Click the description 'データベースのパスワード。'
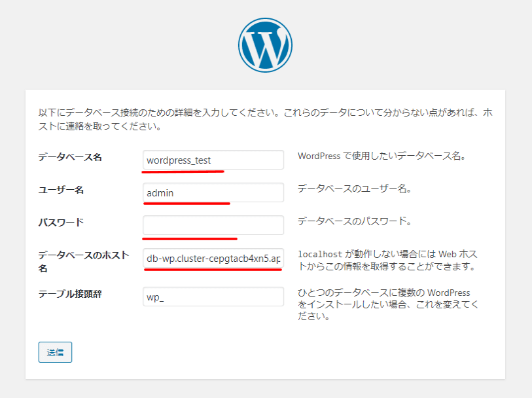The image size is (532, 398). [355, 221]
